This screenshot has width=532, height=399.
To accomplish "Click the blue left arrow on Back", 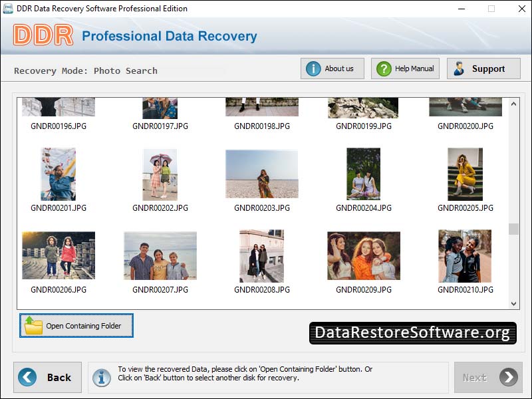I will (27, 377).
